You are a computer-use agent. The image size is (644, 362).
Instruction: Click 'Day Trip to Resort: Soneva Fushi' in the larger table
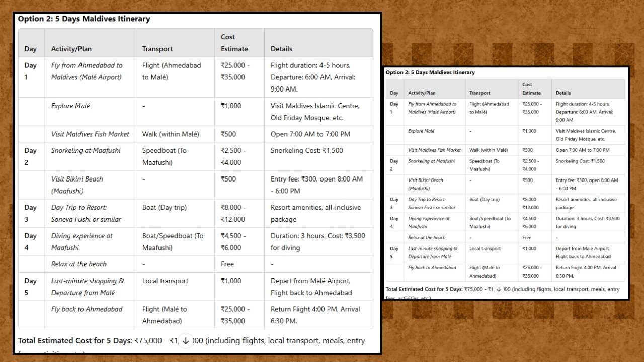pyautogui.click(x=86, y=213)
